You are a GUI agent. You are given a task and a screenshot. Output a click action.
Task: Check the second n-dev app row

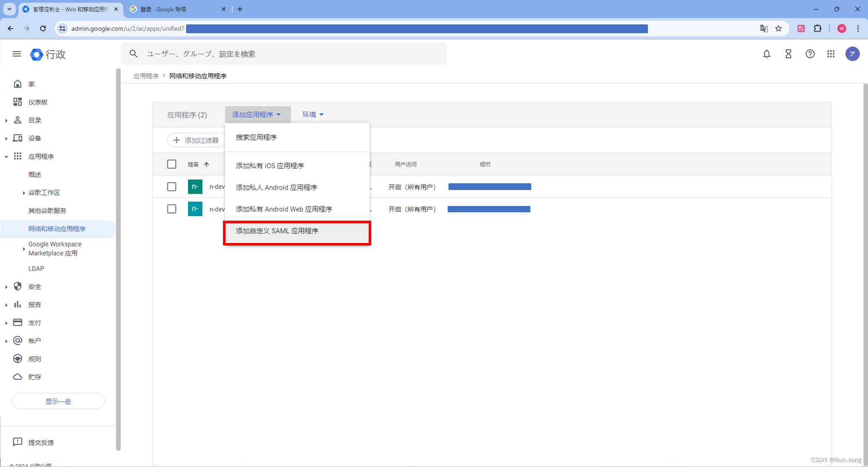tap(172, 209)
